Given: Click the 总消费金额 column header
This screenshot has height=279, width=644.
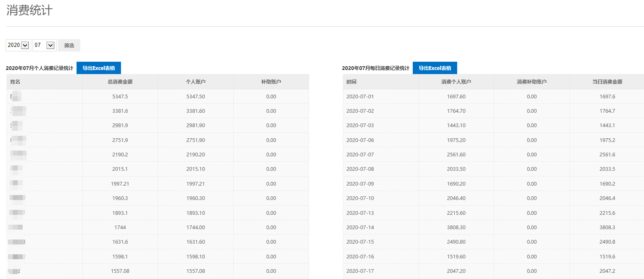Looking at the screenshot, I should [x=120, y=82].
